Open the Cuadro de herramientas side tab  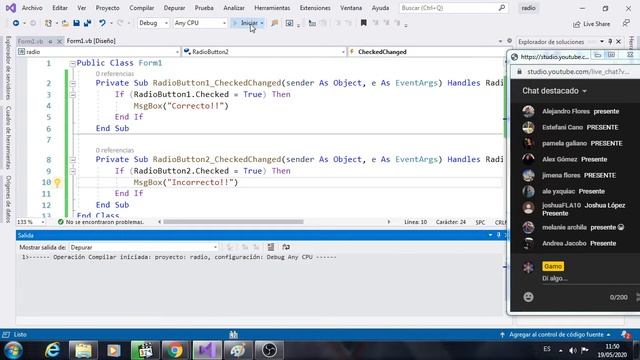[x=8, y=138]
